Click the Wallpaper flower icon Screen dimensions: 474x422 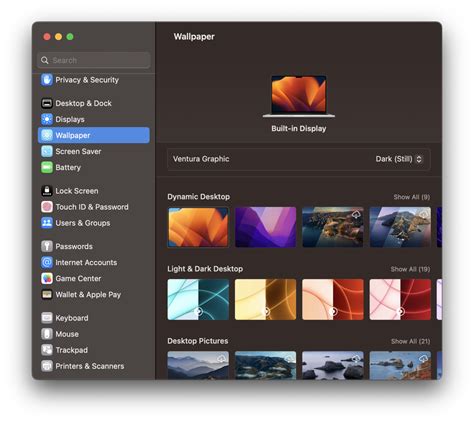[47, 135]
